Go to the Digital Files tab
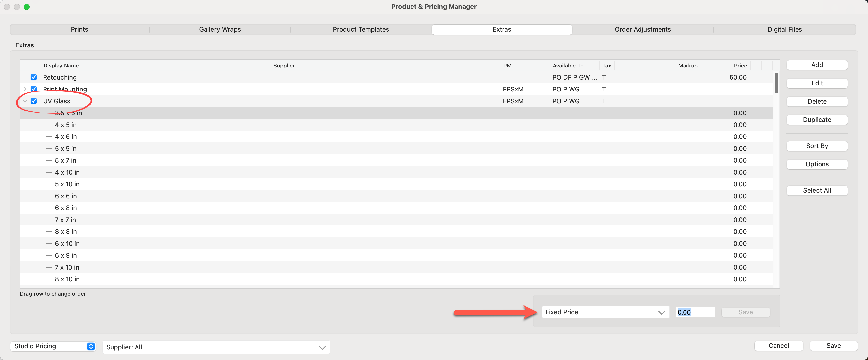868x360 pixels. [x=784, y=29]
